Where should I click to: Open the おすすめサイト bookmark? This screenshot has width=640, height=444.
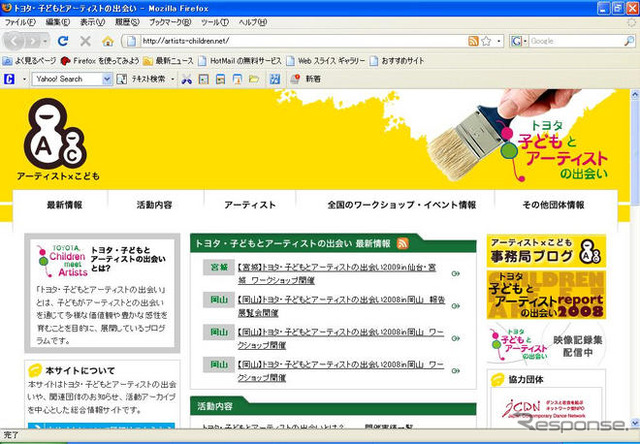coord(397,61)
